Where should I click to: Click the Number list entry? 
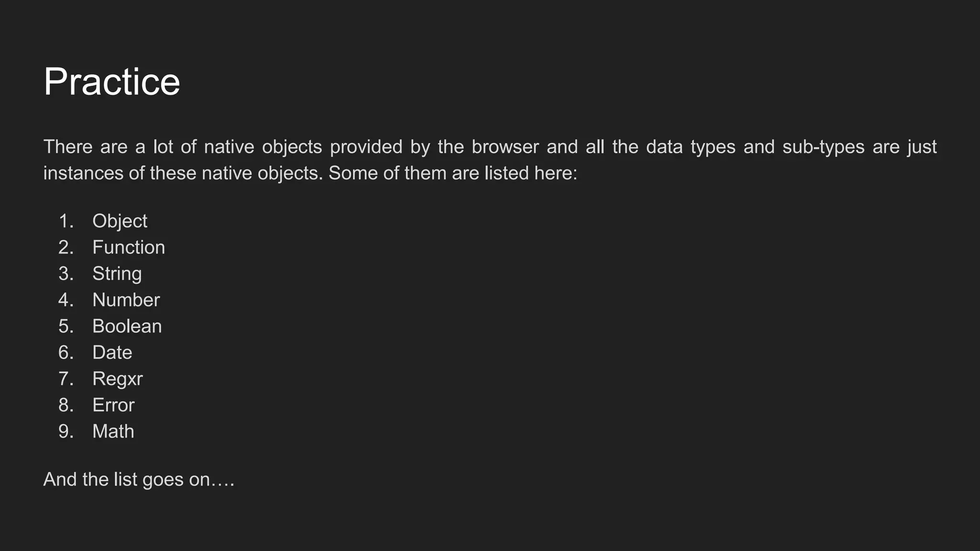point(126,300)
